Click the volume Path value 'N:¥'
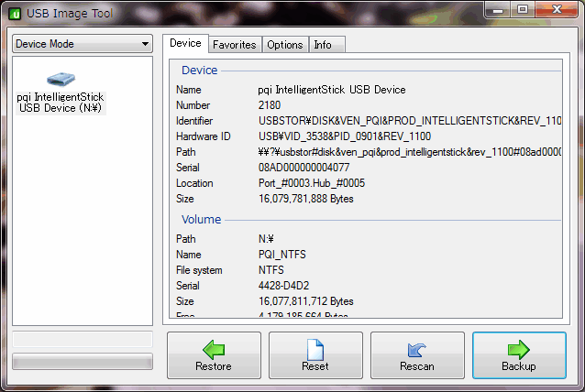585x392 pixels. (x=266, y=239)
